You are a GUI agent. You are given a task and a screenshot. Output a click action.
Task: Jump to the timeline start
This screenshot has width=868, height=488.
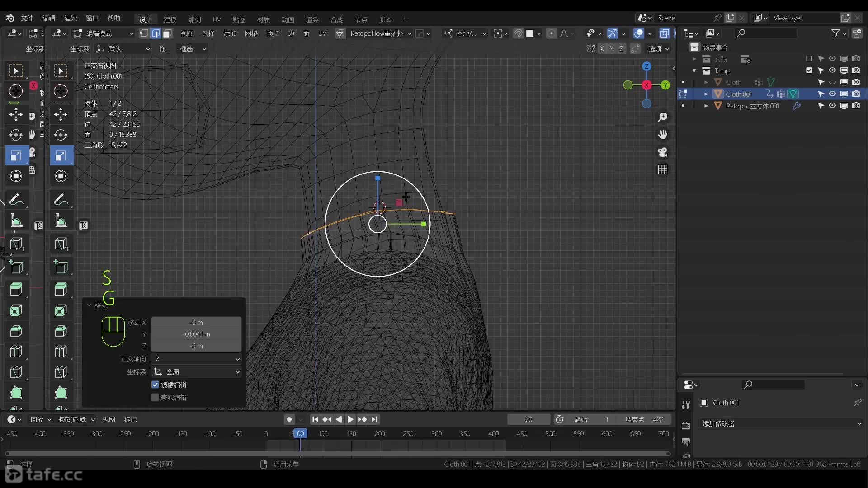click(315, 420)
